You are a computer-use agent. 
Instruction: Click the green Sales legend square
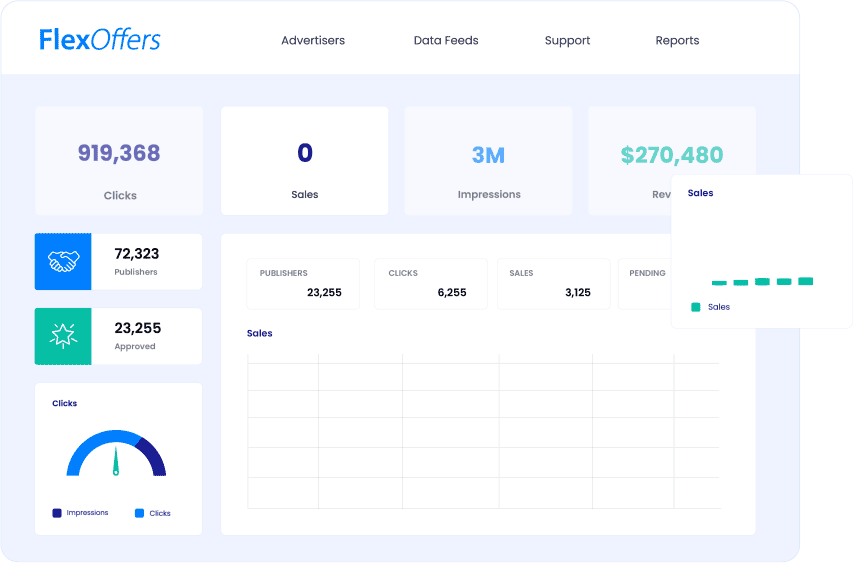click(695, 307)
